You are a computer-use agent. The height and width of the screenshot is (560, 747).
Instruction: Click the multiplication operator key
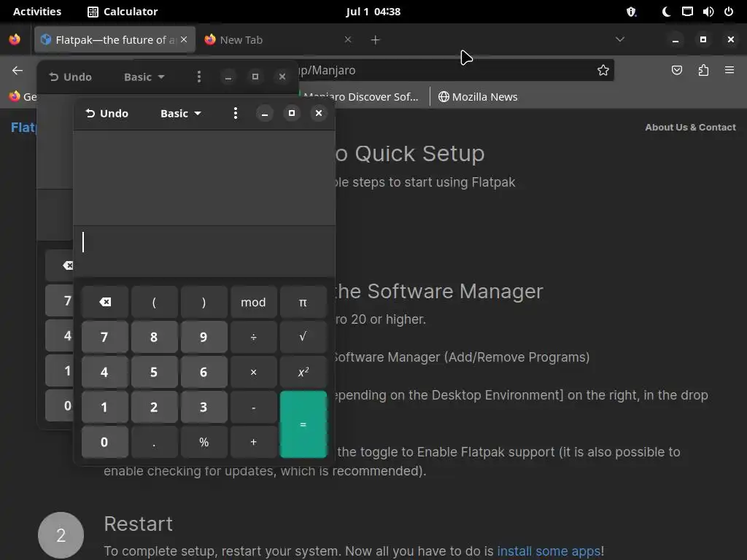253,372
